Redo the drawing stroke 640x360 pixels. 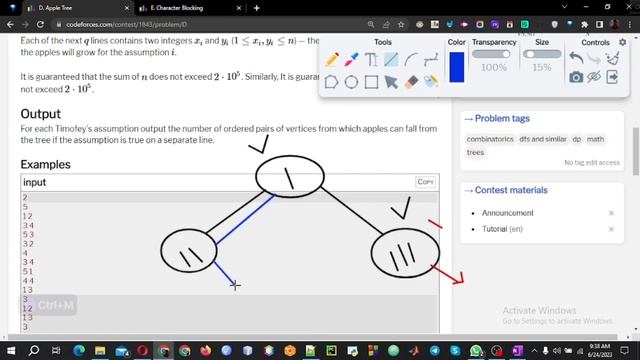[594, 59]
